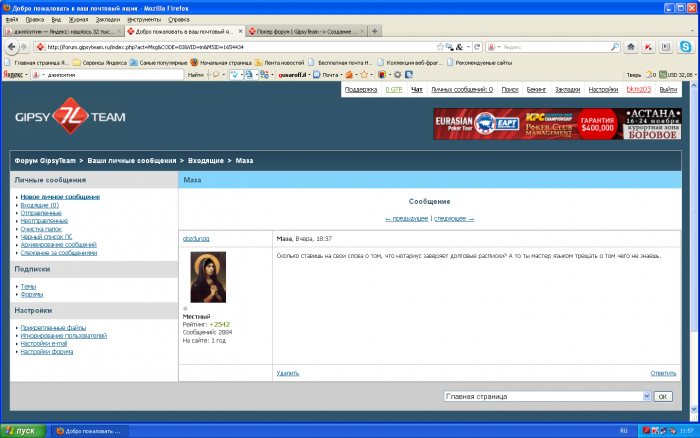Click the Отправленные link
This screenshot has height=438, width=700.
[x=41, y=213]
